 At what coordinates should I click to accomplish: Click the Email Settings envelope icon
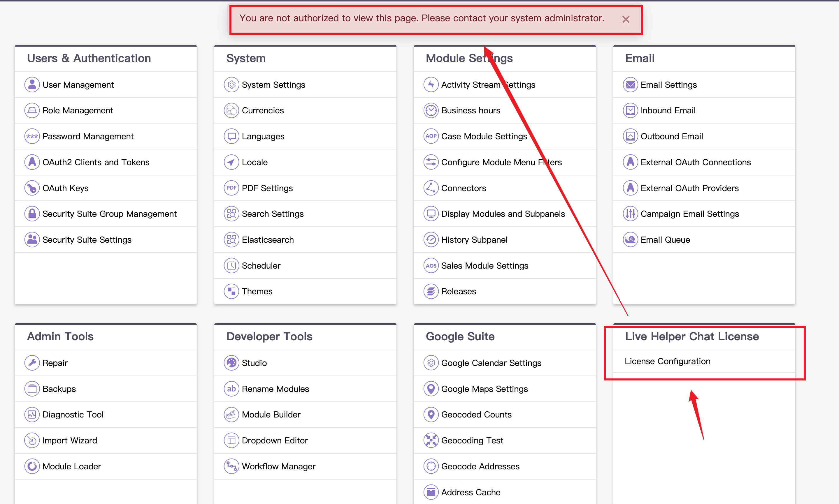pos(630,84)
